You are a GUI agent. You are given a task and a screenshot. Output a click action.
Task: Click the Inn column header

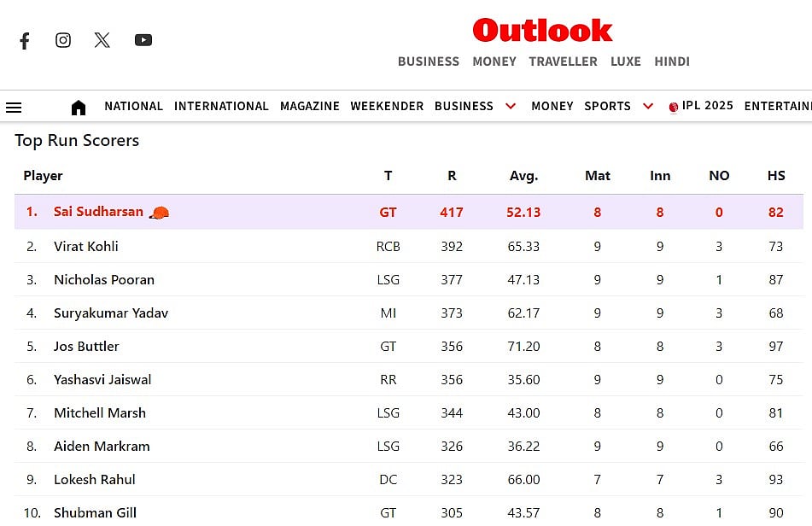click(660, 176)
